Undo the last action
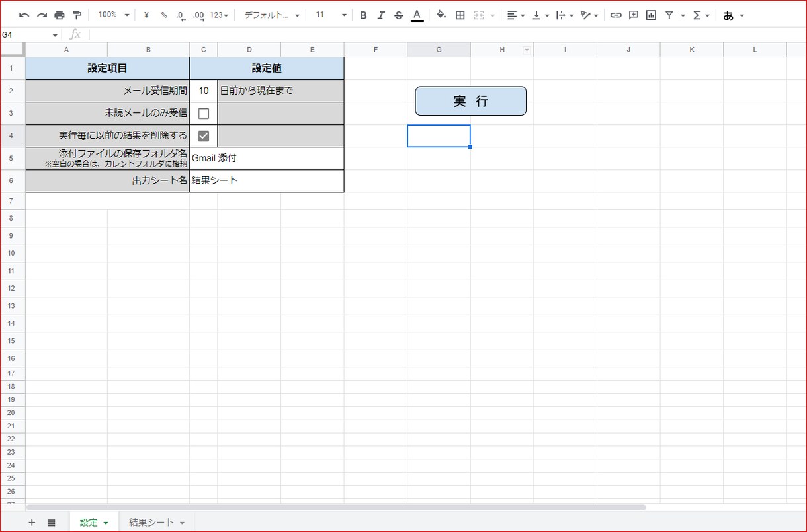The image size is (807, 532). pos(24,15)
